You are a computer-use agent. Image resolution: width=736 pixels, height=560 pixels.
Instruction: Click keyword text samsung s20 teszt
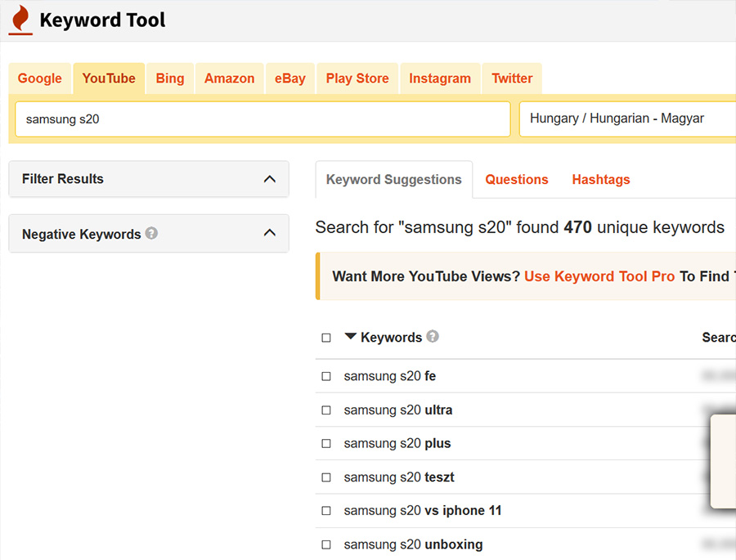399,477
